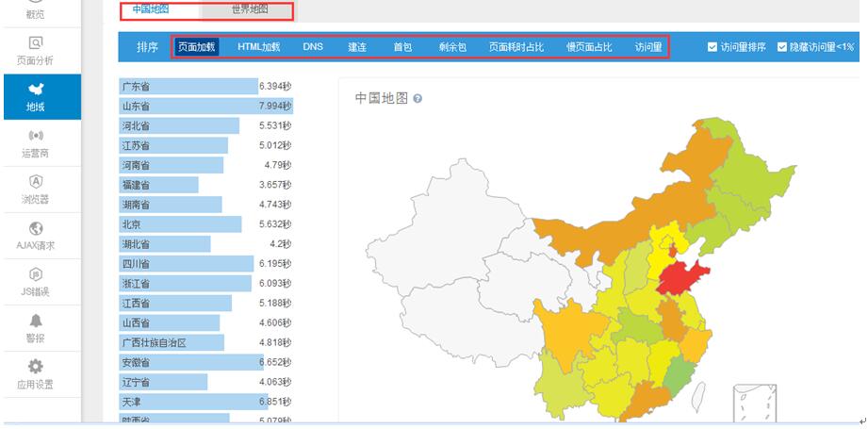Open 应用设置 gear settings
This screenshot has width=868, height=429.
click(35, 374)
